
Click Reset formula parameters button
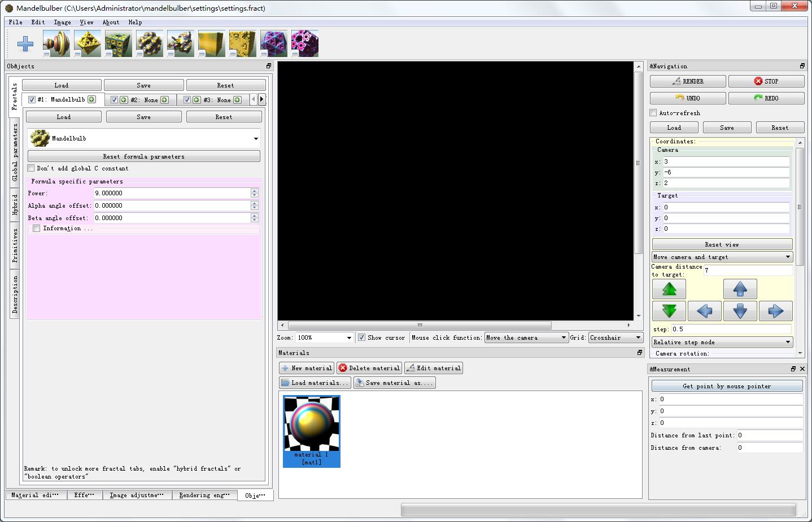click(144, 156)
